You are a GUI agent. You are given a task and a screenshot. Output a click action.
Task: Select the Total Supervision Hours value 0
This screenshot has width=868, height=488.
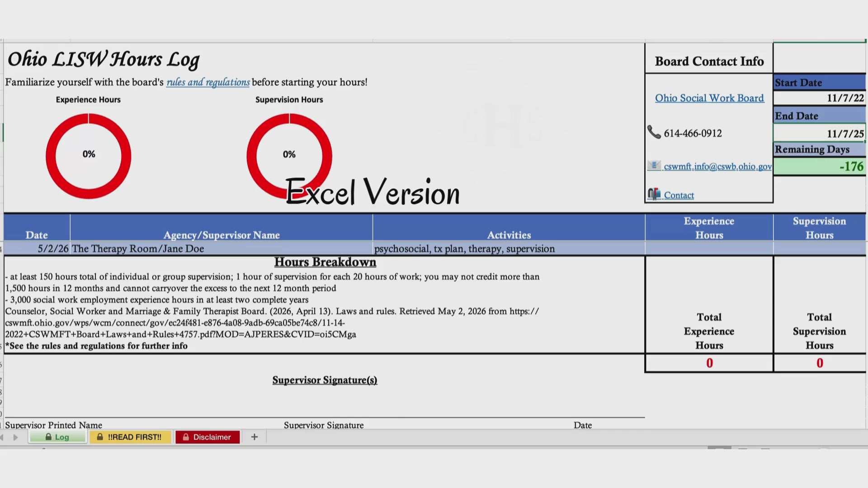tap(820, 363)
